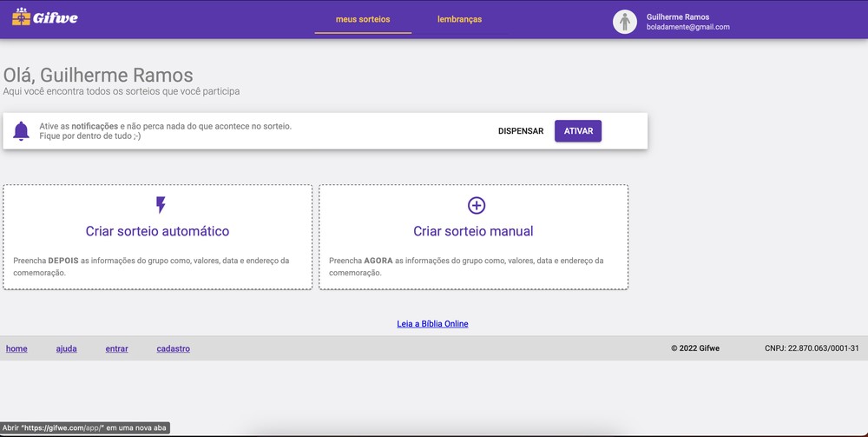
Task: Click the notification message mentioning notificações
Action: 166,131
